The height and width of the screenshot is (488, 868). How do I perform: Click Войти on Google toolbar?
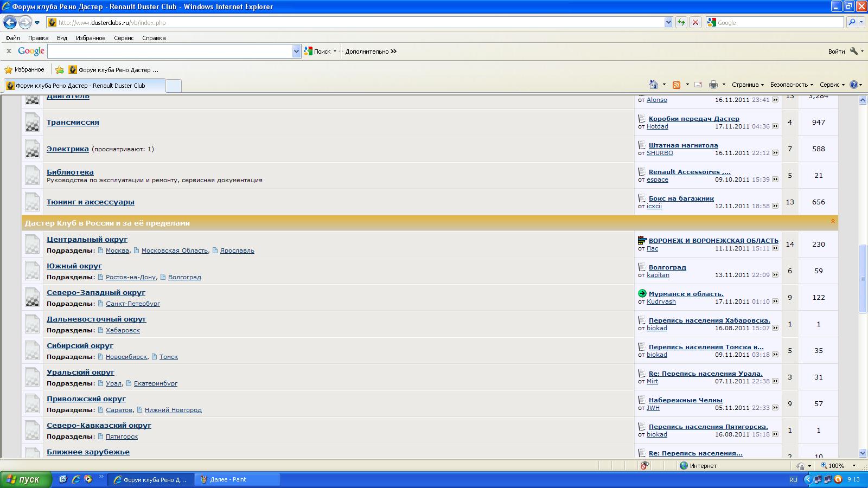point(837,52)
